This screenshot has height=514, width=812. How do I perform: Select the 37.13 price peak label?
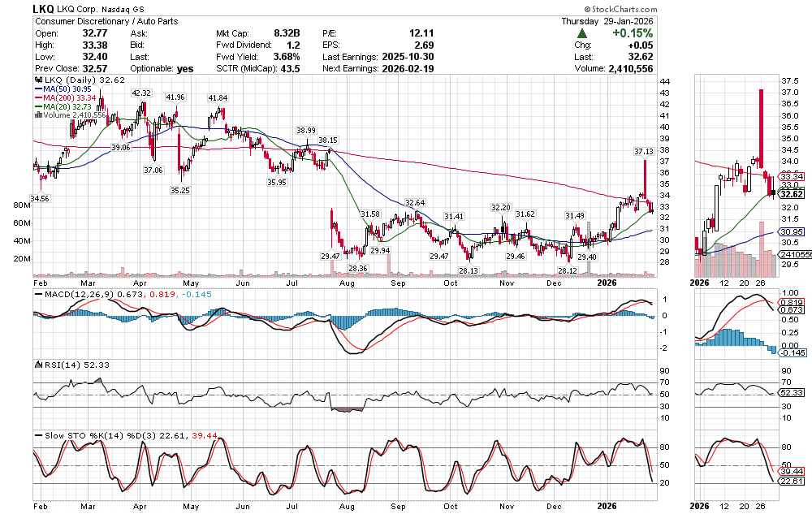[643, 151]
